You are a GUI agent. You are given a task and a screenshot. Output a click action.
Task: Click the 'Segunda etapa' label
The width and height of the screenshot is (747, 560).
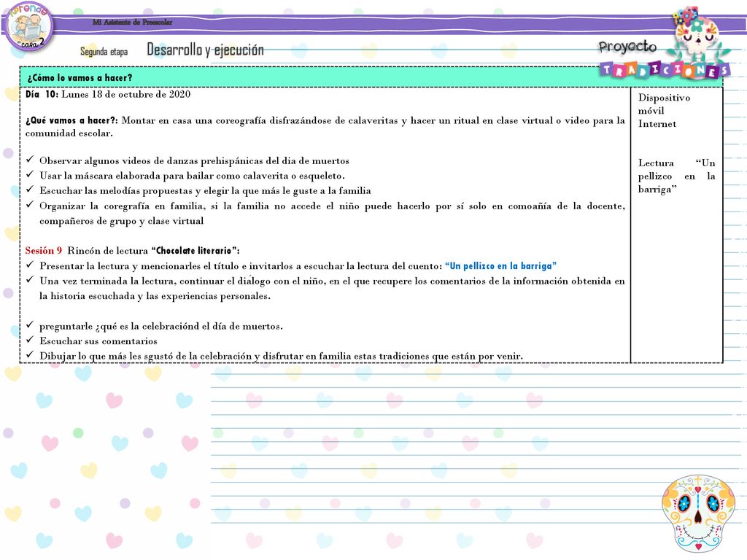point(104,52)
